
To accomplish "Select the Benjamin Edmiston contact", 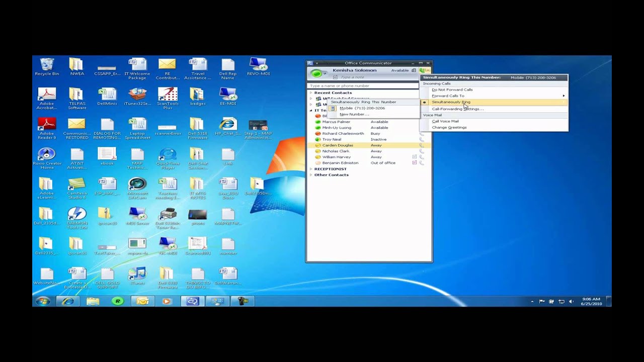I will [x=340, y=163].
